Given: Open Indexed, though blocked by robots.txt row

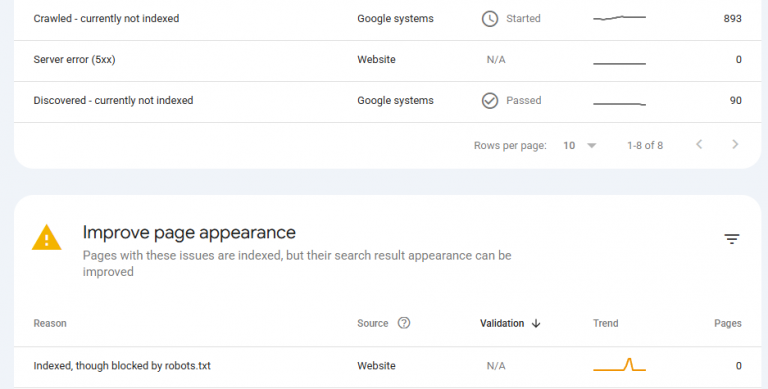Looking at the screenshot, I should (x=387, y=366).
